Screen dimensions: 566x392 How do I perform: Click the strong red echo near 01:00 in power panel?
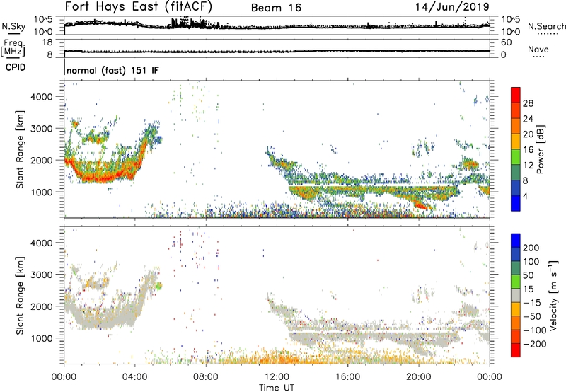[x=83, y=176]
